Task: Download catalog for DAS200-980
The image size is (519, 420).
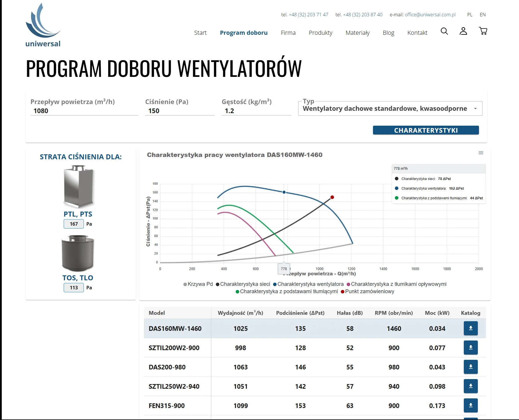Action: (x=471, y=367)
